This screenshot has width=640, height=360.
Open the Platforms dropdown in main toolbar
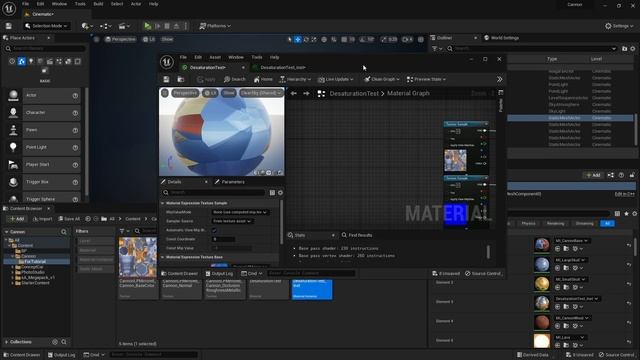(215, 26)
